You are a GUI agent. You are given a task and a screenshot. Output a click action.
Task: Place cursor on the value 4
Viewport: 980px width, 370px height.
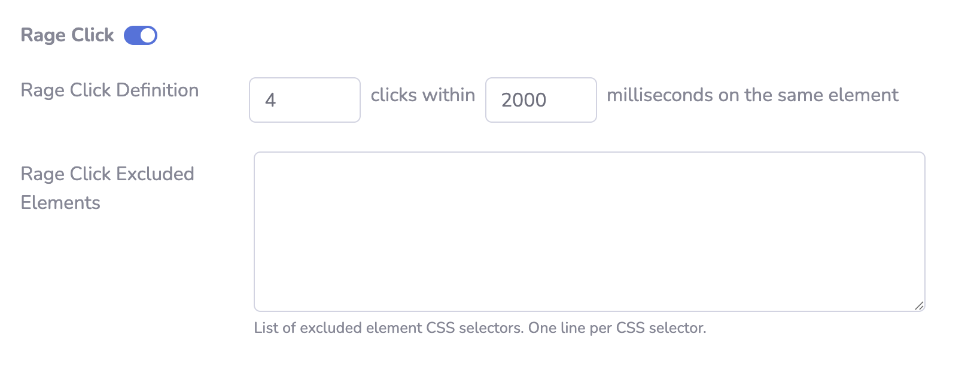[270, 100]
